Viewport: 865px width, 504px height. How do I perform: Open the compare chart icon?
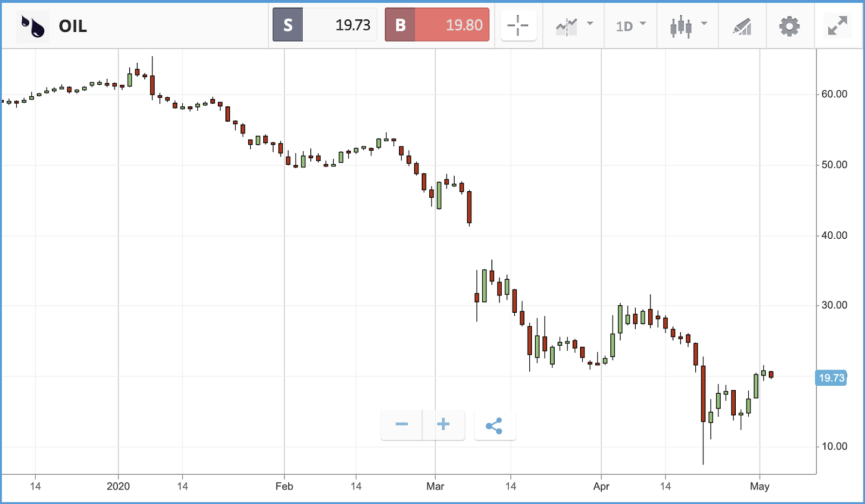567,26
